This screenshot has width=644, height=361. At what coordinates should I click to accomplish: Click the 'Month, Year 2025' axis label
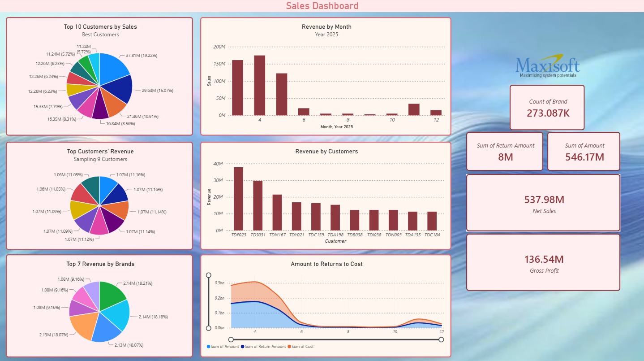pyautogui.click(x=337, y=127)
